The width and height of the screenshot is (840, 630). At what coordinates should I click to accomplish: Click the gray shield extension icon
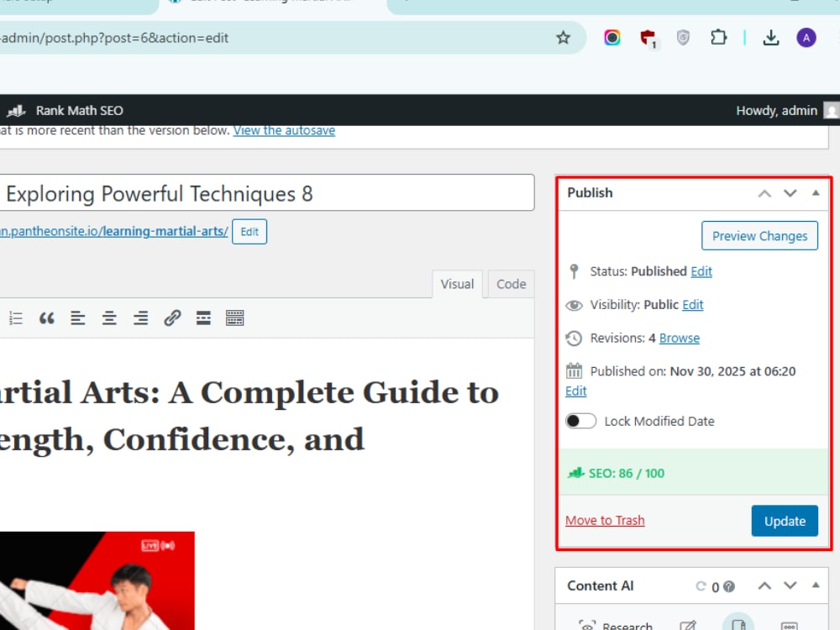click(683, 38)
